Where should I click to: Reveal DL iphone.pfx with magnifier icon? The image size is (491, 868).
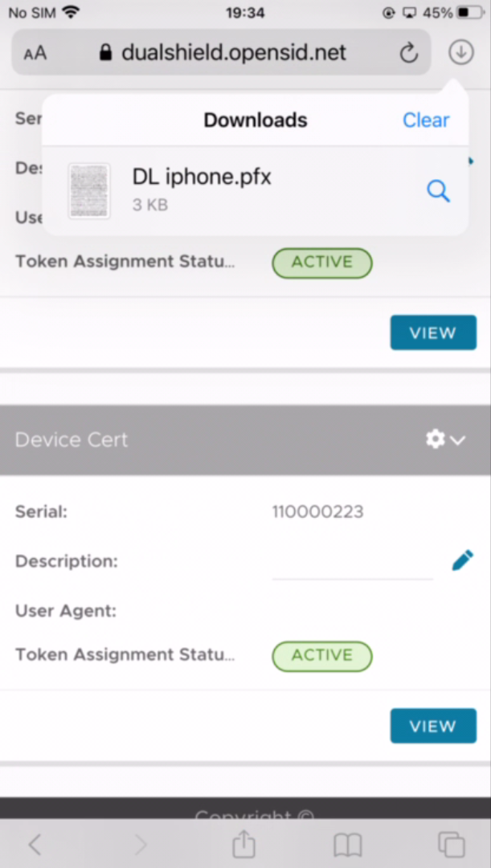pos(438,191)
